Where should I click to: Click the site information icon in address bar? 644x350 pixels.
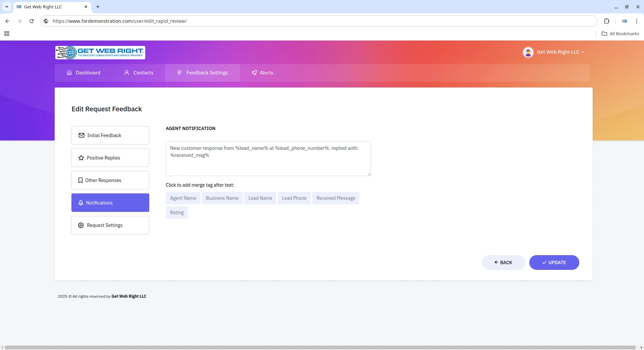[46, 21]
